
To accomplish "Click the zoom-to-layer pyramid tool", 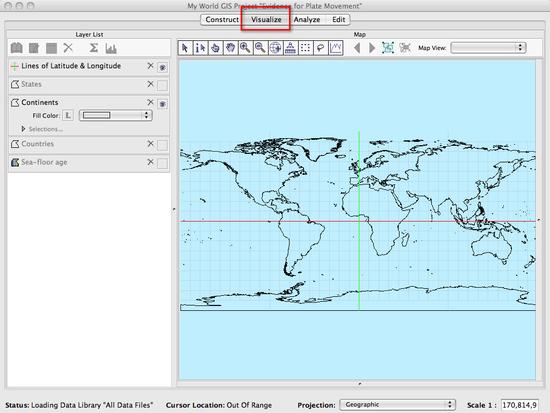I will [x=290, y=48].
